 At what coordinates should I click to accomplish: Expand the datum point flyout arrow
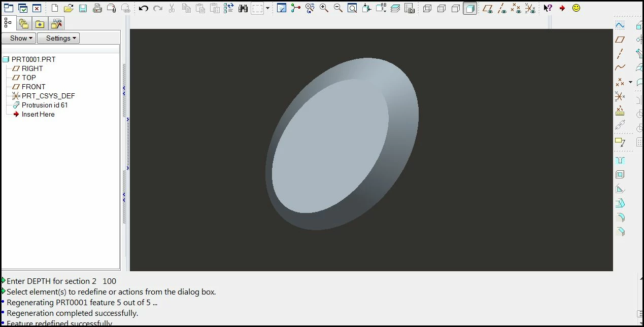tap(630, 82)
